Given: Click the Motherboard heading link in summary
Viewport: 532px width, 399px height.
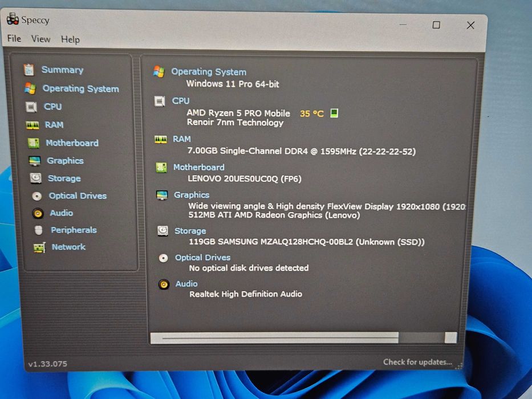Looking at the screenshot, I should click(x=199, y=167).
